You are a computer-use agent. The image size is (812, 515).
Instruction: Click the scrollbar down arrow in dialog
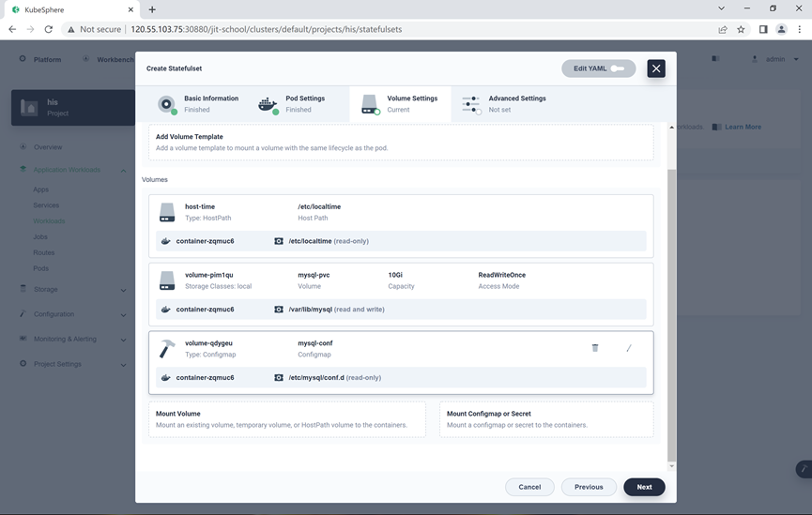(672, 466)
